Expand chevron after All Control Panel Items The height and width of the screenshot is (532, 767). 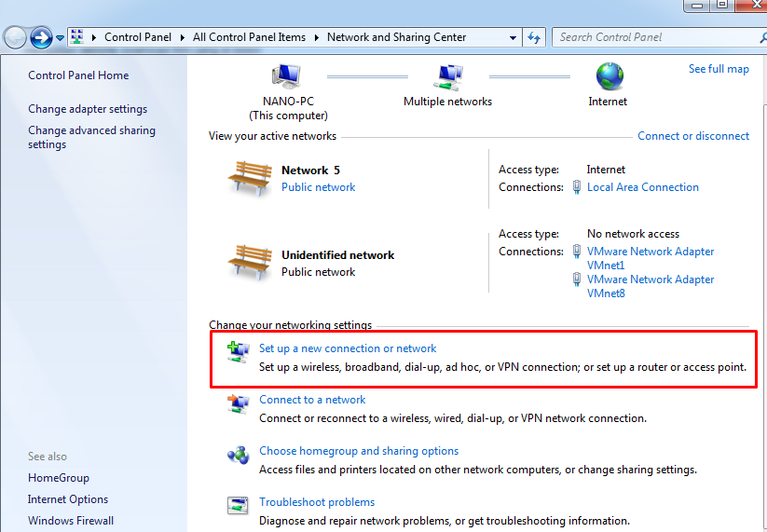point(317,37)
